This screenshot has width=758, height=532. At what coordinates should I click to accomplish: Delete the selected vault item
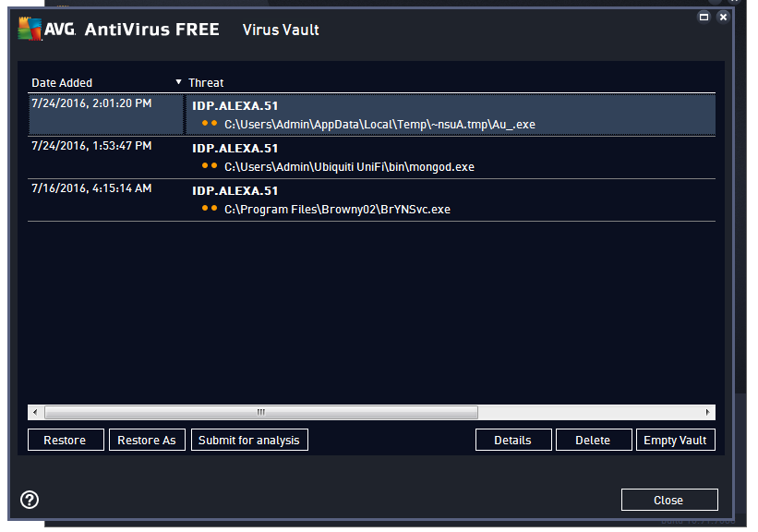click(x=593, y=441)
